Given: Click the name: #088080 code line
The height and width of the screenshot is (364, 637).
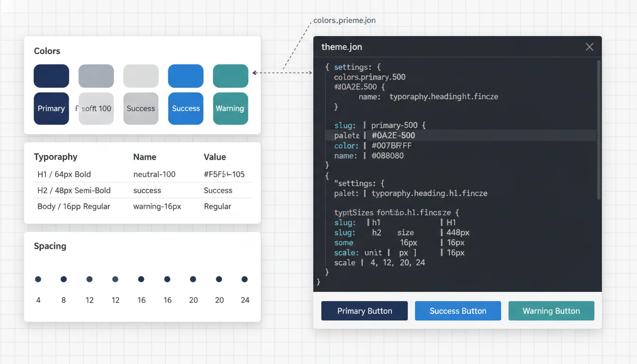Looking at the screenshot, I should click(x=369, y=155).
